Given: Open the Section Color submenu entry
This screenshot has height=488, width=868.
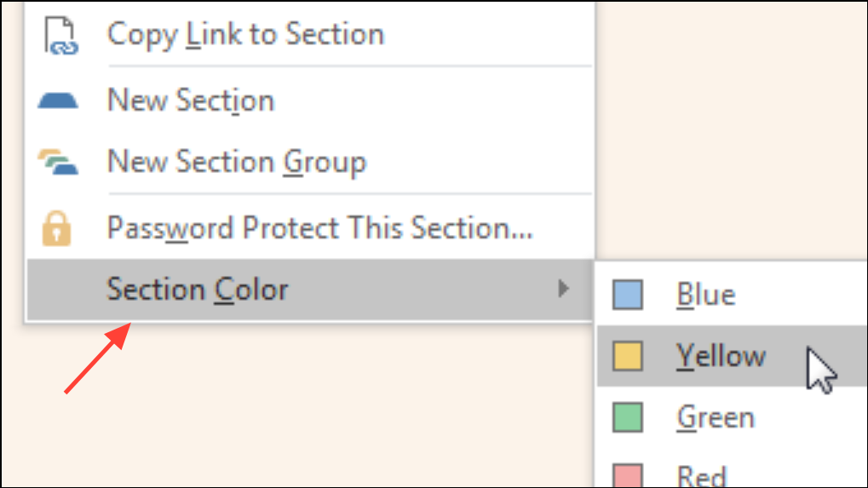Looking at the screenshot, I should (310, 290).
